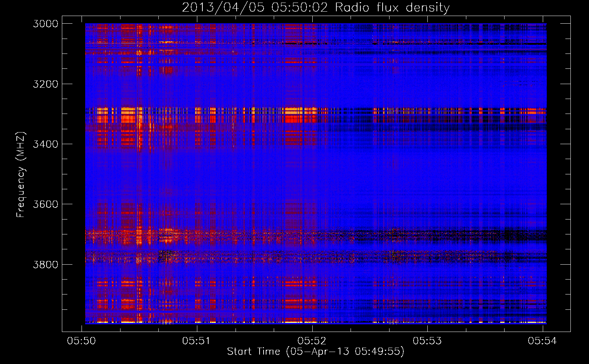This screenshot has height=364, width=589.
Task: Select the 3400 frequency axis label
Action: pos(46,144)
